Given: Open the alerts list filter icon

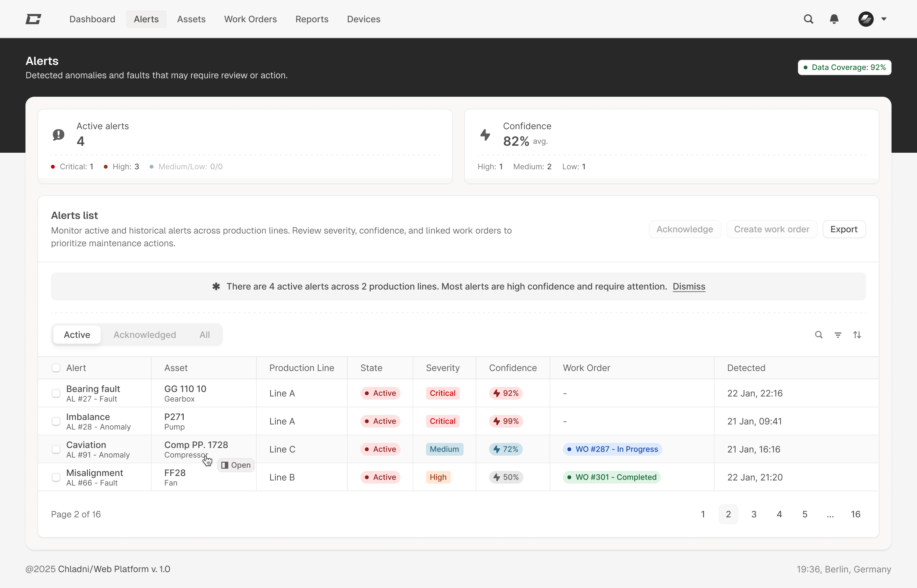Looking at the screenshot, I should click(837, 335).
